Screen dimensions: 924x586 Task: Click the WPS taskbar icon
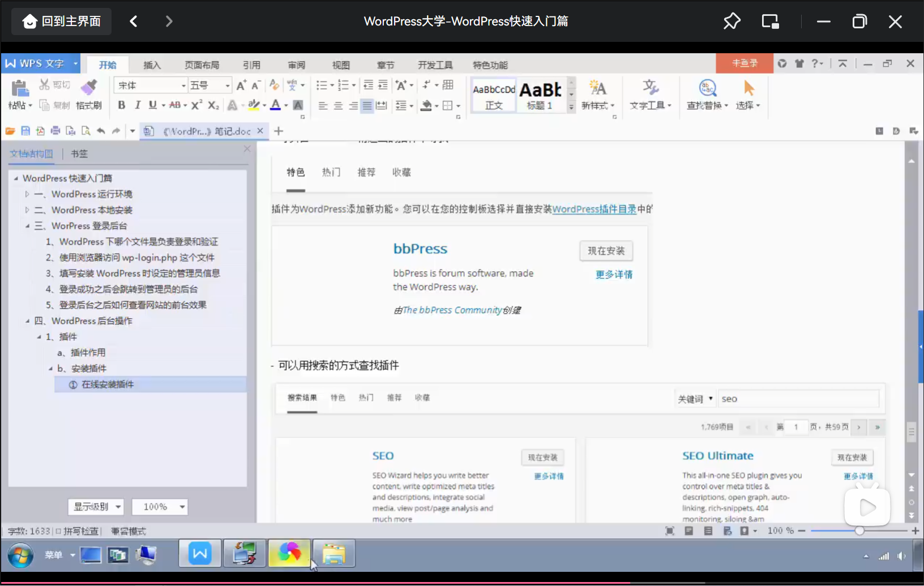click(x=200, y=553)
